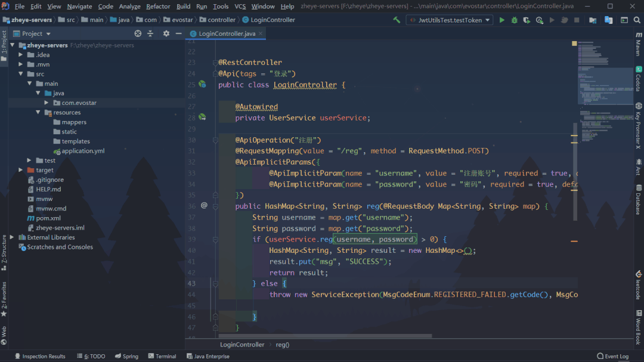The height and width of the screenshot is (362, 644).
Task: Open Run Anything window icon
Action: tap(624, 20)
